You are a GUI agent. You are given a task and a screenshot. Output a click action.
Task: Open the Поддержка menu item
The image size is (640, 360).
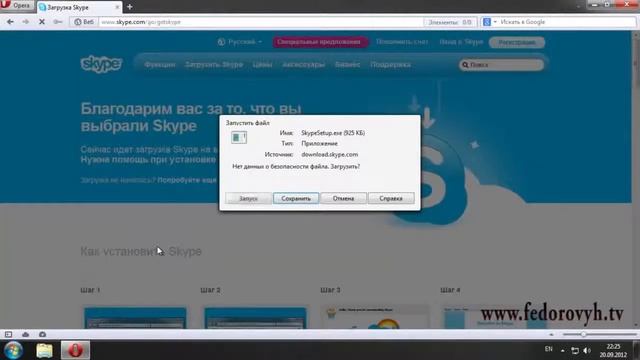[391, 64]
